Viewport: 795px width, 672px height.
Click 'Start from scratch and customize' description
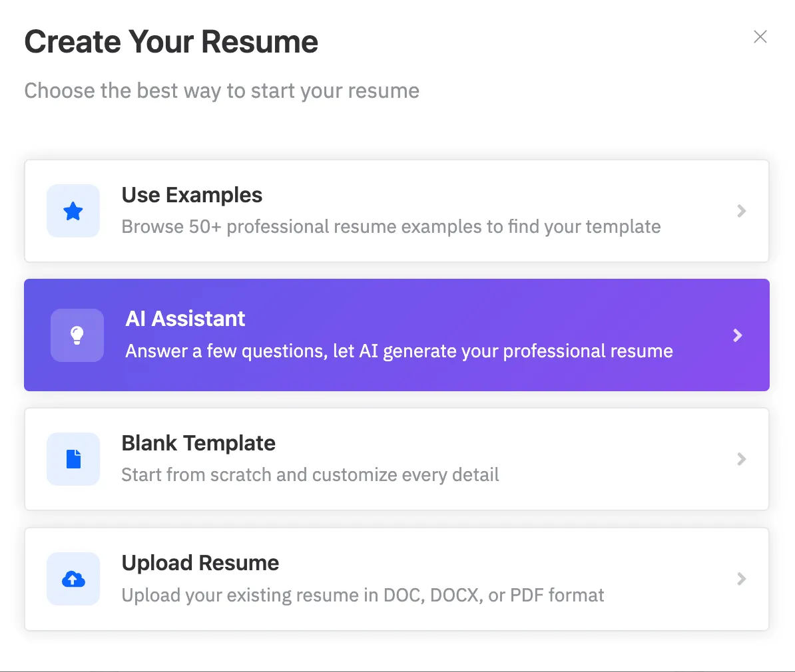tap(310, 475)
